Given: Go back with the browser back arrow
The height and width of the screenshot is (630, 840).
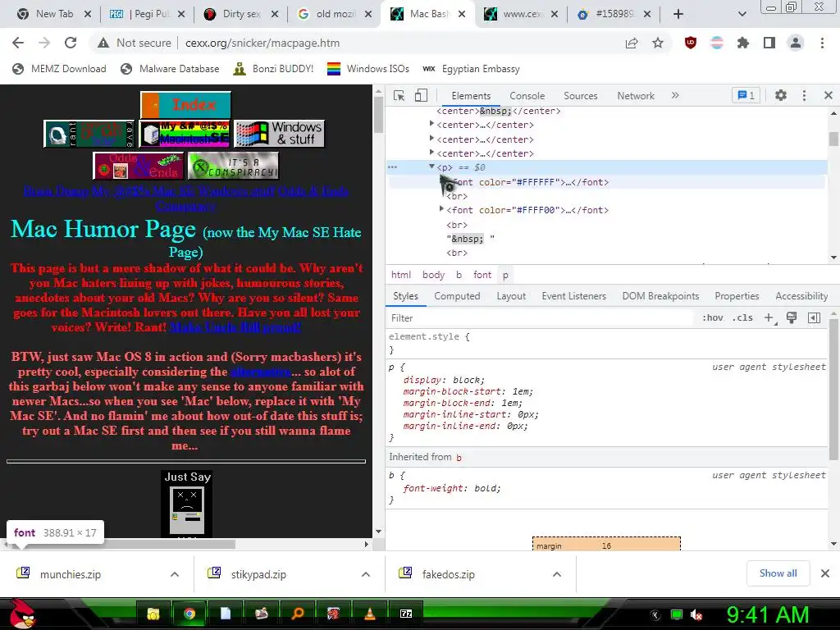Looking at the screenshot, I should pyautogui.click(x=18, y=43).
